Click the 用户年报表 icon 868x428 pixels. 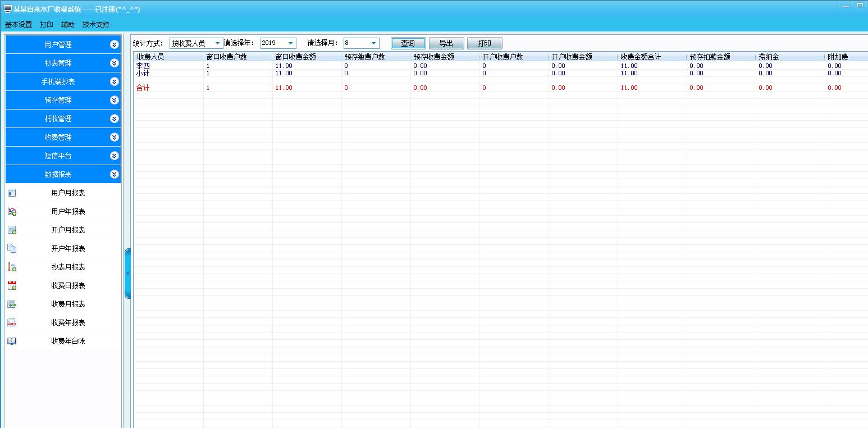coord(12,211)
